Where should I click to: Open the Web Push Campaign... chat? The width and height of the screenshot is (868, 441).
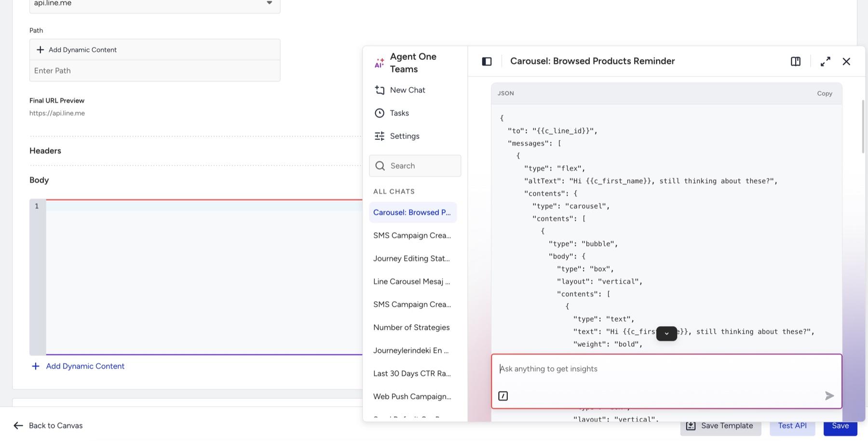(413, 397)
